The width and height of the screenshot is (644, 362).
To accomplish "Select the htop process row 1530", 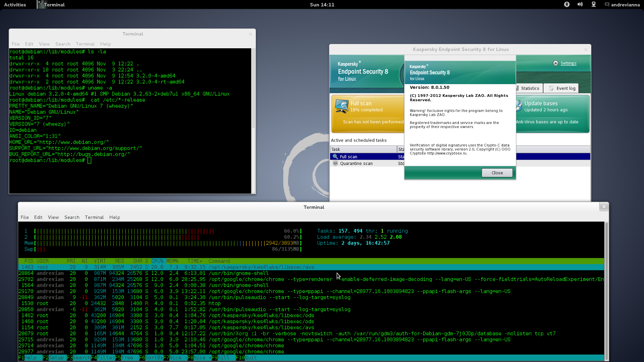I will (x=311, y=303).
